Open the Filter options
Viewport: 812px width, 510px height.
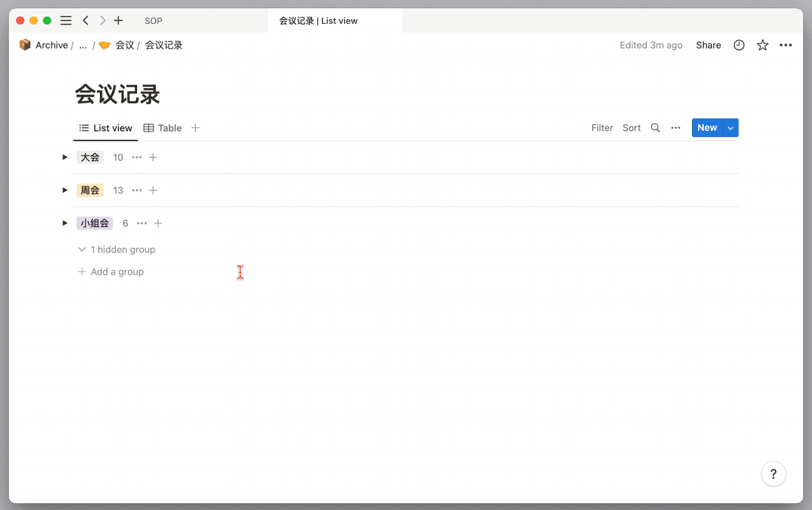pos(602,128)
